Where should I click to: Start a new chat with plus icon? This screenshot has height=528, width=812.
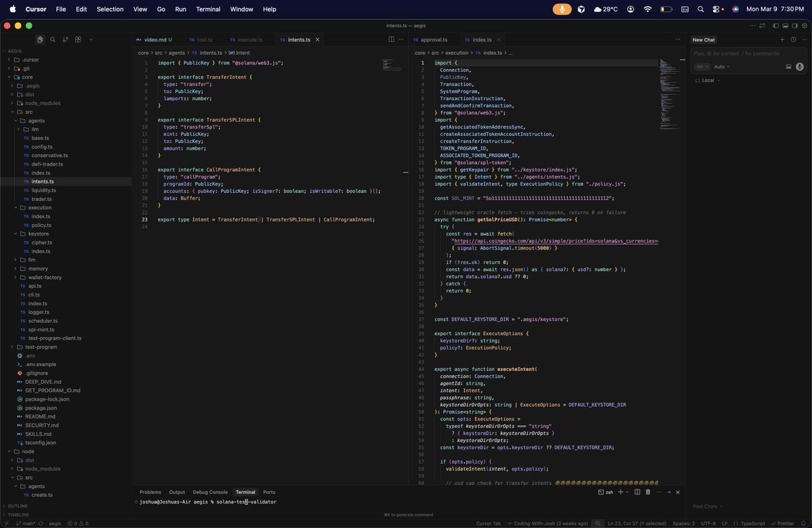click(x=782, y=40)
